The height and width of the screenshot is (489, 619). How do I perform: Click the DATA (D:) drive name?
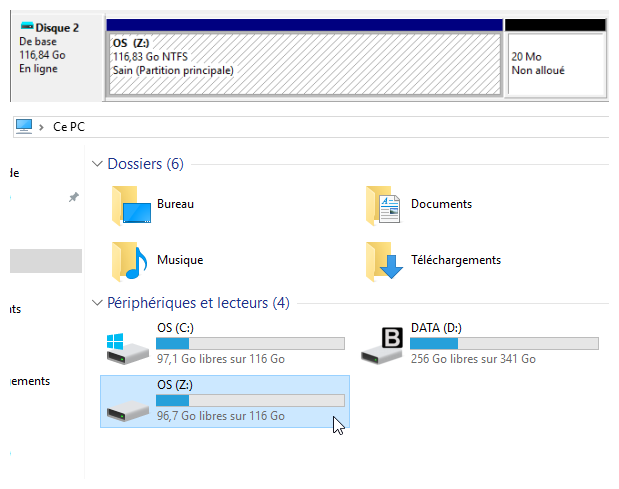pyautogui.click(x=436, y=328)
